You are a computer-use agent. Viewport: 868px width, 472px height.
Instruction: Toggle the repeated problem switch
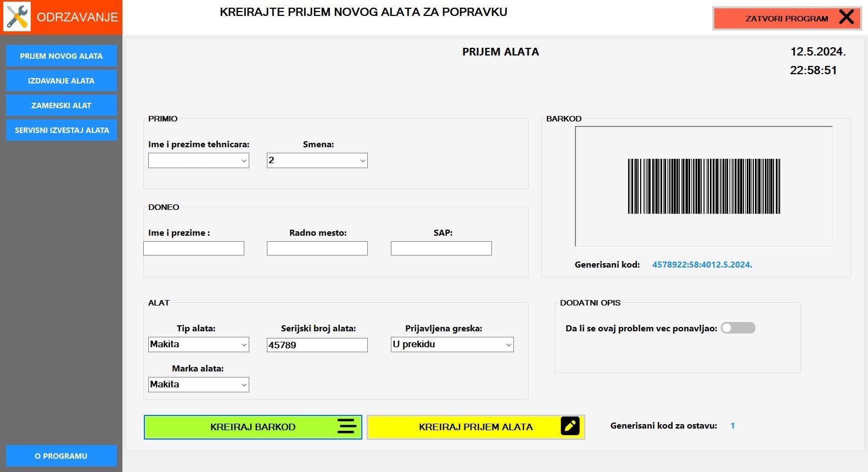click(738, 328)
